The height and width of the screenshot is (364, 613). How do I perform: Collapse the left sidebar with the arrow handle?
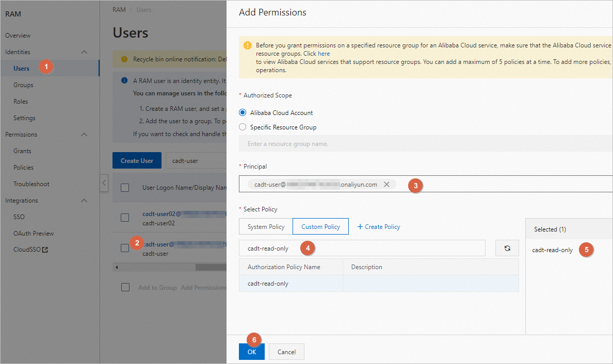pyautogui.click(x=104, y=183)
